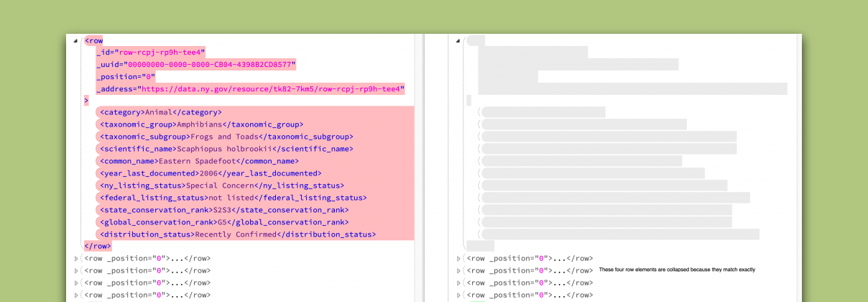
Task: Click the closing row tag in left pane
Action: click(x=98, y=247)
